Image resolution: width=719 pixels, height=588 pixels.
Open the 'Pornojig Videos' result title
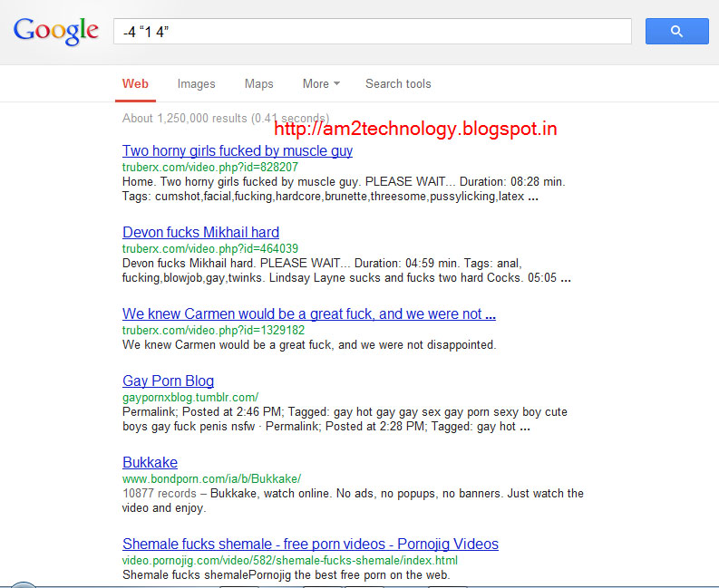[310, 544]
